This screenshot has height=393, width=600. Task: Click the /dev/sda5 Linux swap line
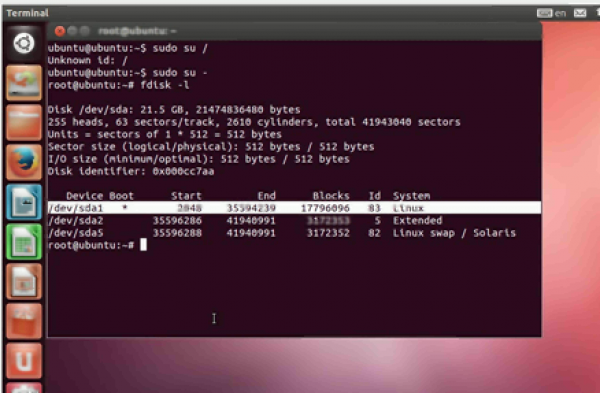click(282, 233)
